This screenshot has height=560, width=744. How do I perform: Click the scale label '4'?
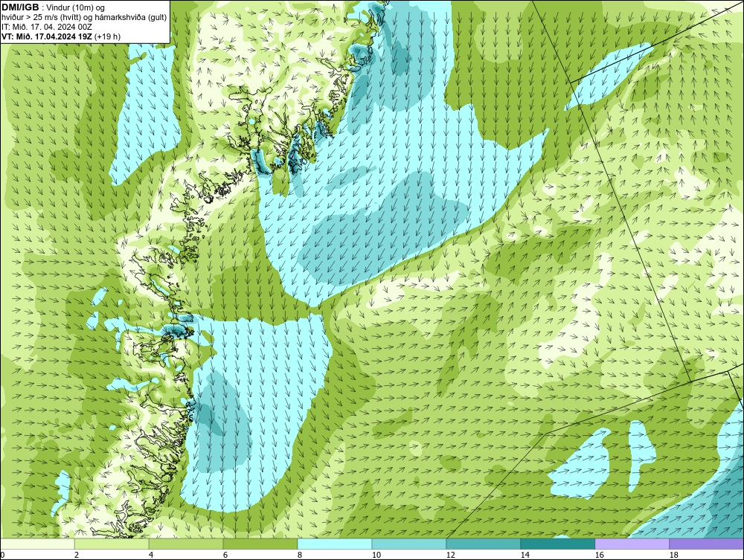(151, 555)
